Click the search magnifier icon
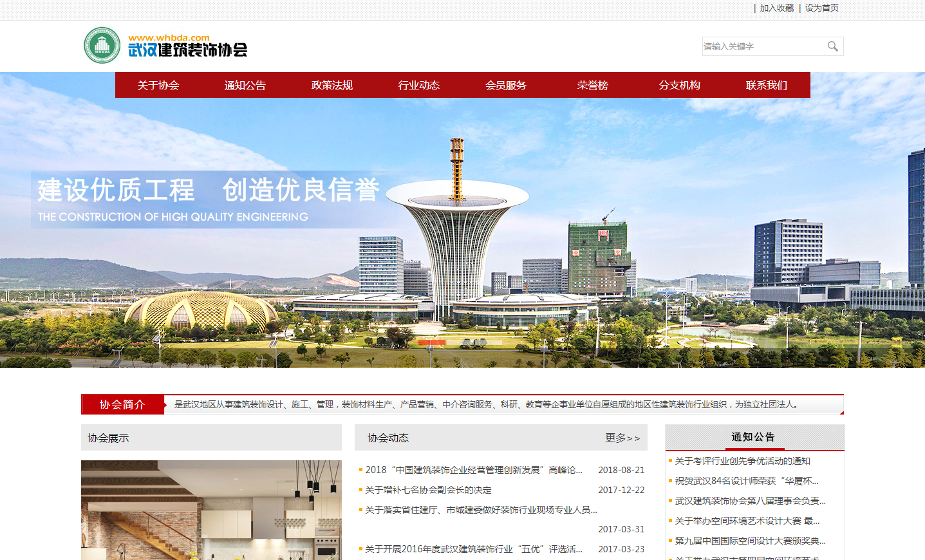 coord(832,46)
